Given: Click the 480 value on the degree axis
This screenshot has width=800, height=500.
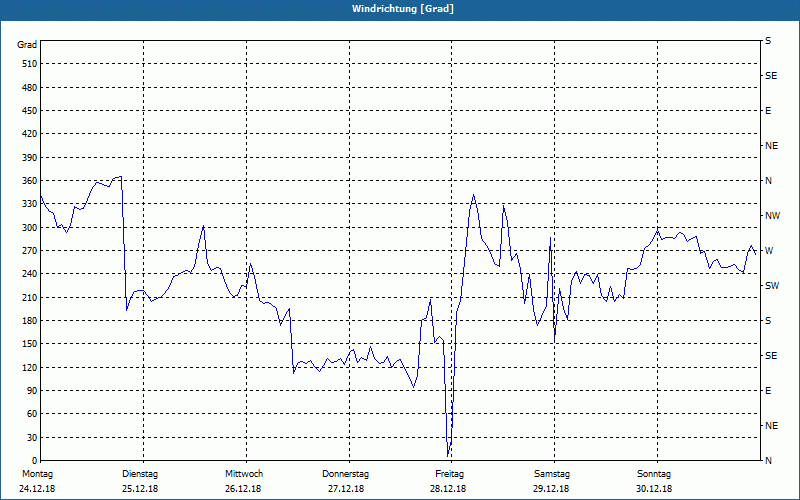Looking at the screenshot, I should click(x=29, y=88).
